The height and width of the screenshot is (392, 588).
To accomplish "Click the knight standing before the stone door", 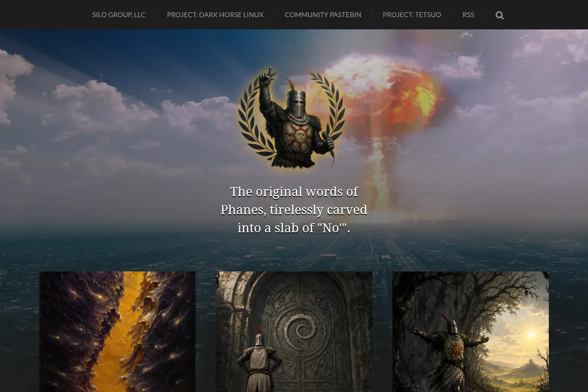I will [x=259, y=359].
